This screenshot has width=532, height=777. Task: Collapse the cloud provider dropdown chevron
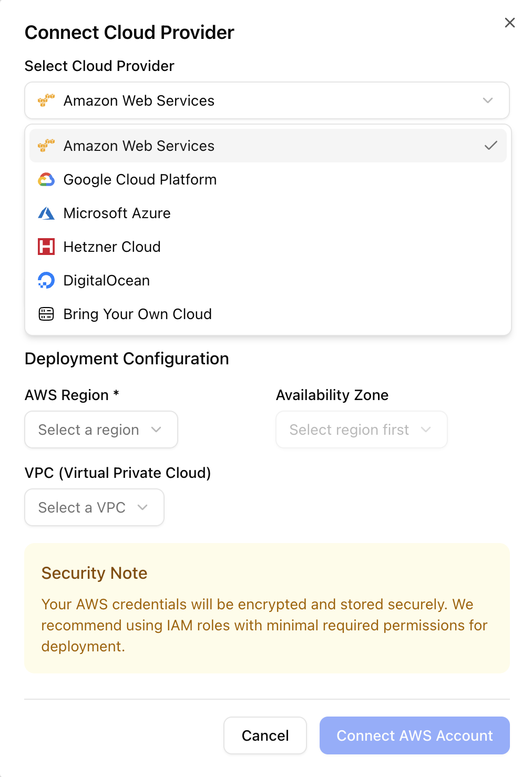487,100
